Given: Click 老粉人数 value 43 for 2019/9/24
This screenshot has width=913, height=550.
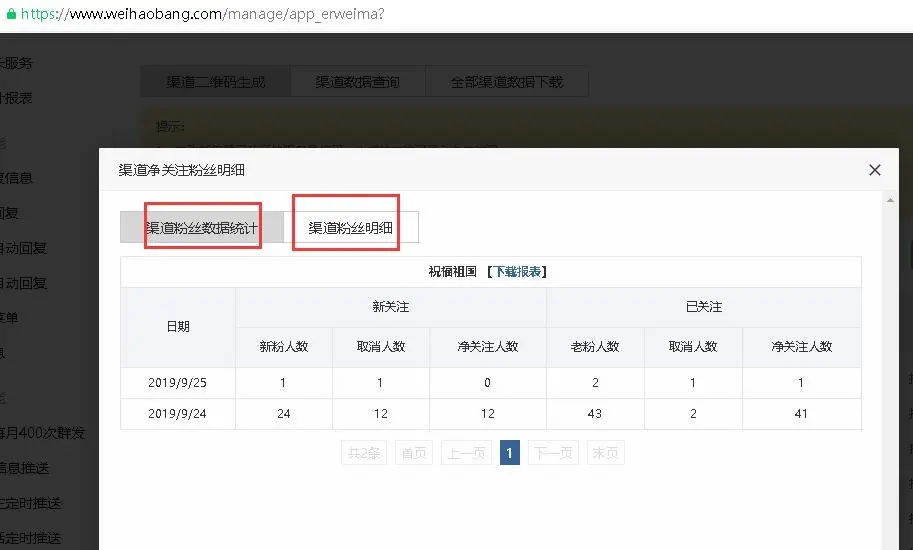Looking at the screenshot, I should pyautogui.click(x=595, y=414).
